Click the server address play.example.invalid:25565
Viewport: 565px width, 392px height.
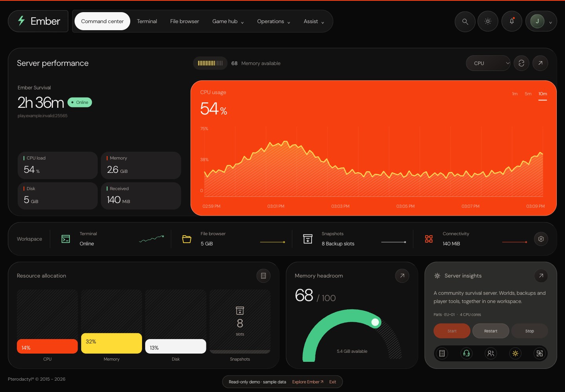pyautogui.click(x=42, y=116)
